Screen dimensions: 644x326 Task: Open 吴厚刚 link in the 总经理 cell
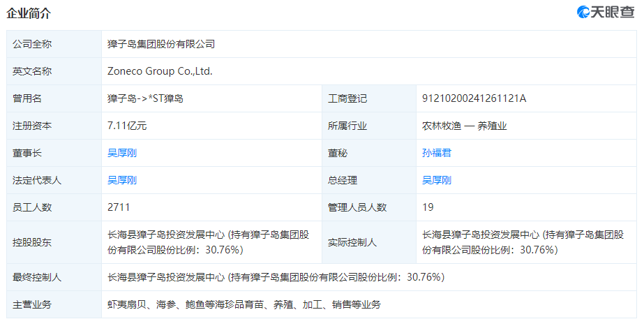[437, 180]
